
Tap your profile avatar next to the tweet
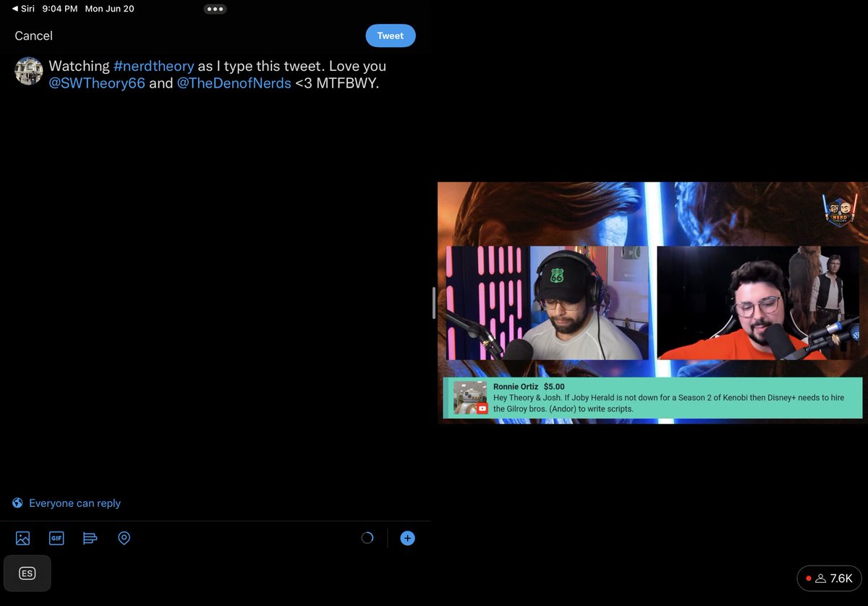click(28, 71)
